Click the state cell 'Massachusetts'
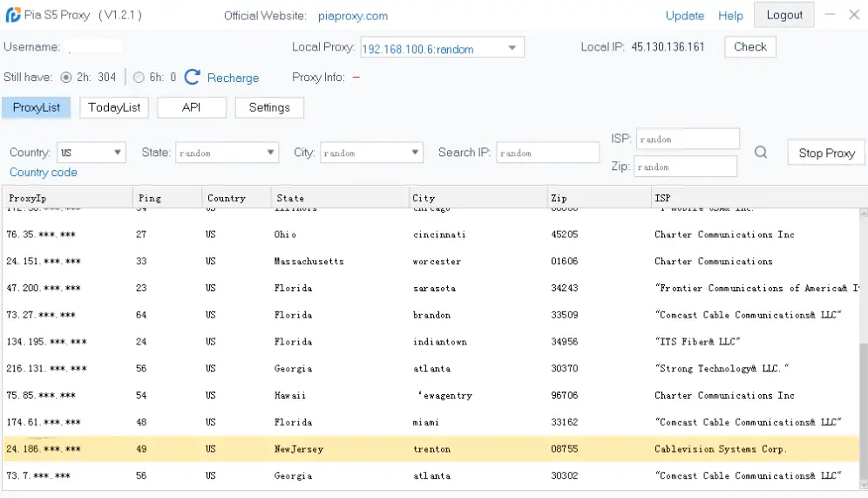The height and width of the screenshot is (498, 868). [309, 262]
